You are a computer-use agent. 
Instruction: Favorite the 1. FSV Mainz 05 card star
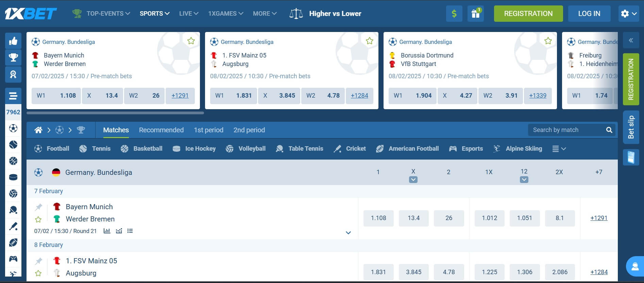370,41
